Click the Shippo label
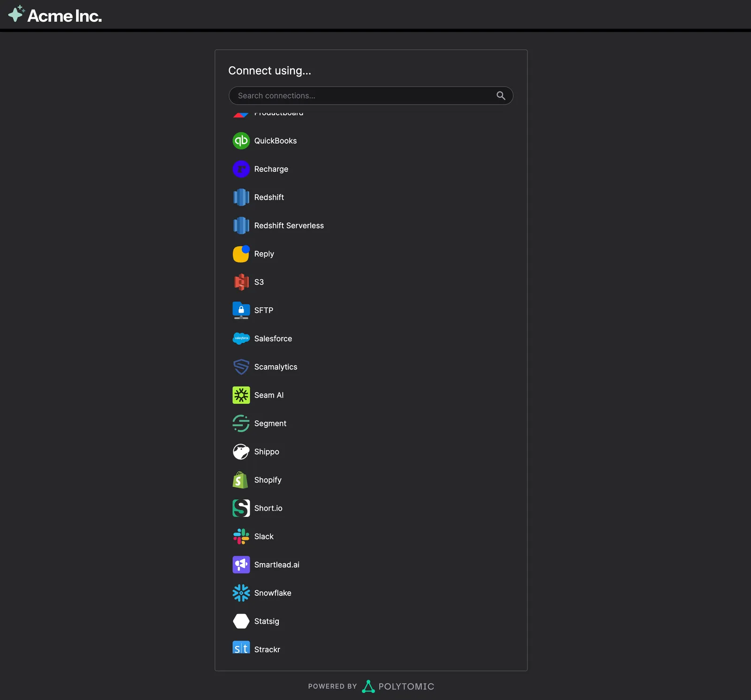Viewport: 751px width, 700px height. [267, 452]
